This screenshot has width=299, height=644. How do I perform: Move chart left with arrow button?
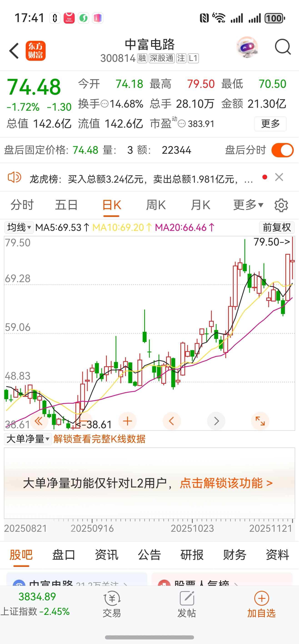(172, 421)
